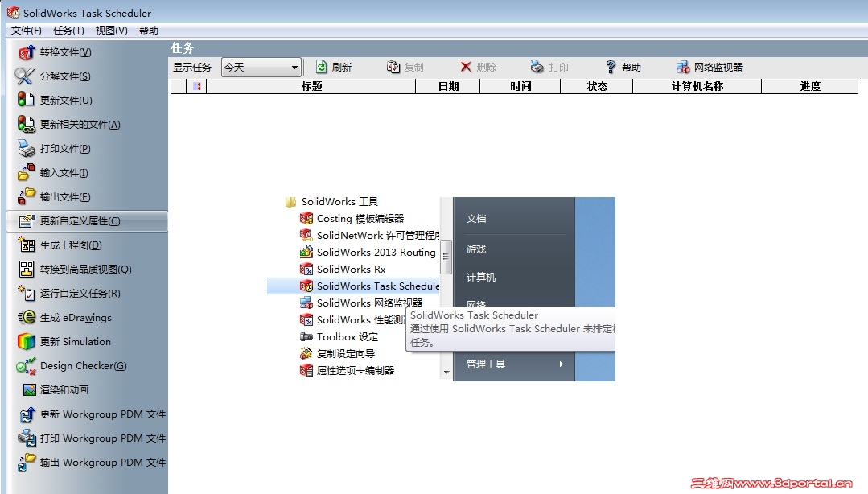Click the start menu scroll down arrow
The image size is (868, 494).
click(x=446, y=373)
